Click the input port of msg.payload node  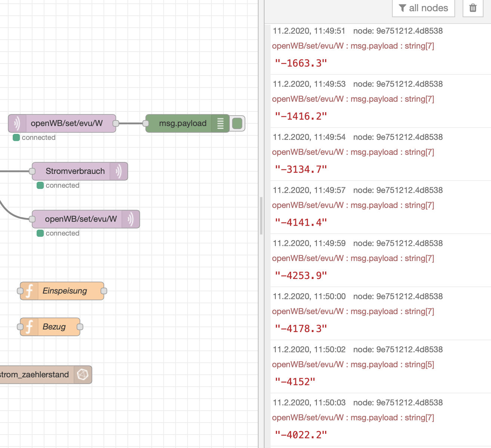click(146, 123)
